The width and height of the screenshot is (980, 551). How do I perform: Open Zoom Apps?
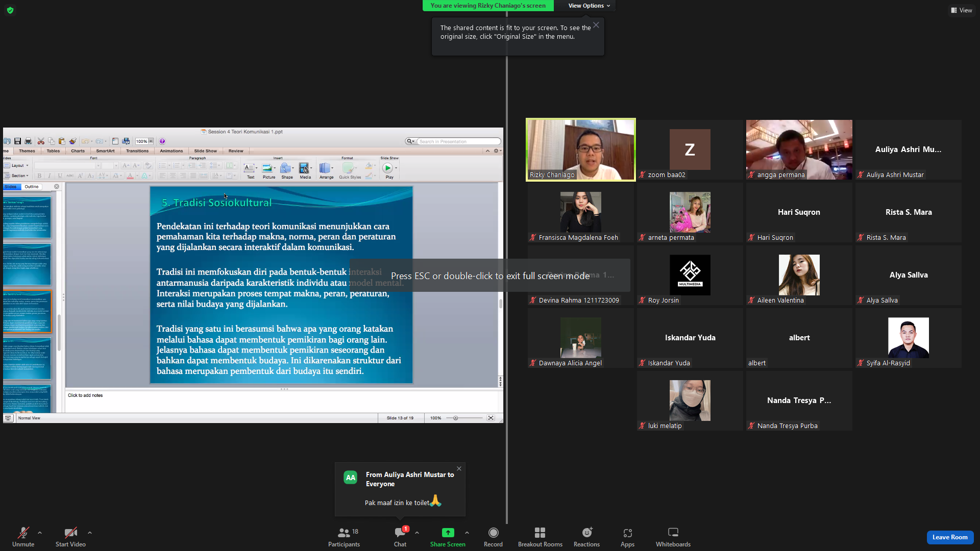(x=627, y=537)
